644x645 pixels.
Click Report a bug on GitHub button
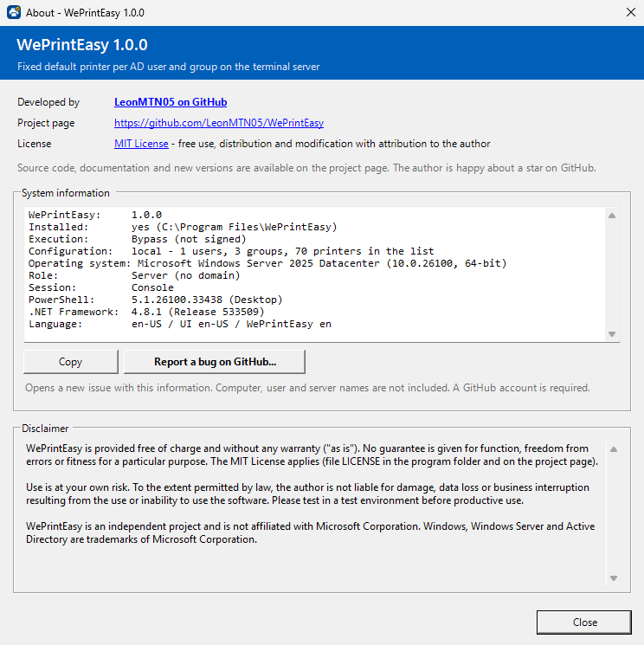pyautogui.click(x=215, y=362)
